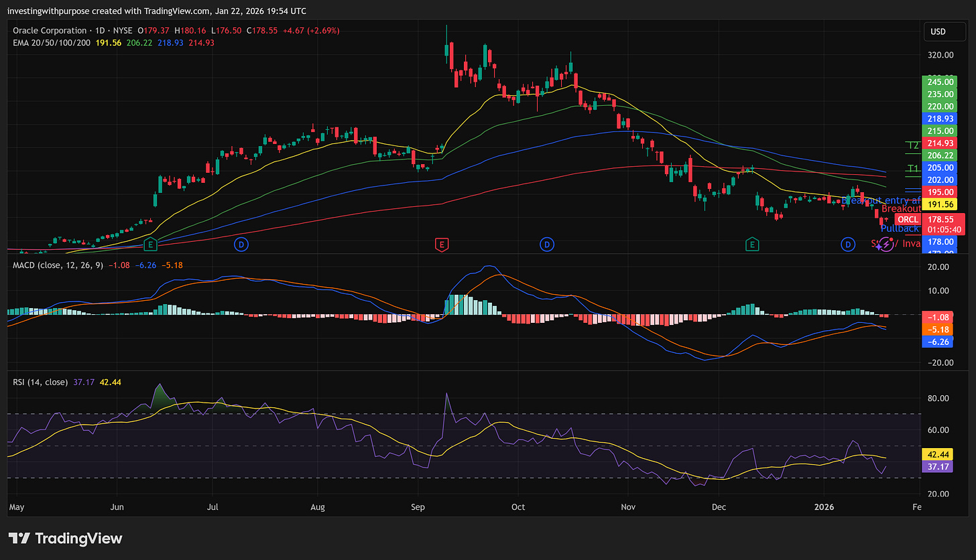Open the dividend marker in October
The image size is (976, 560).
click(x=547, y=245)
